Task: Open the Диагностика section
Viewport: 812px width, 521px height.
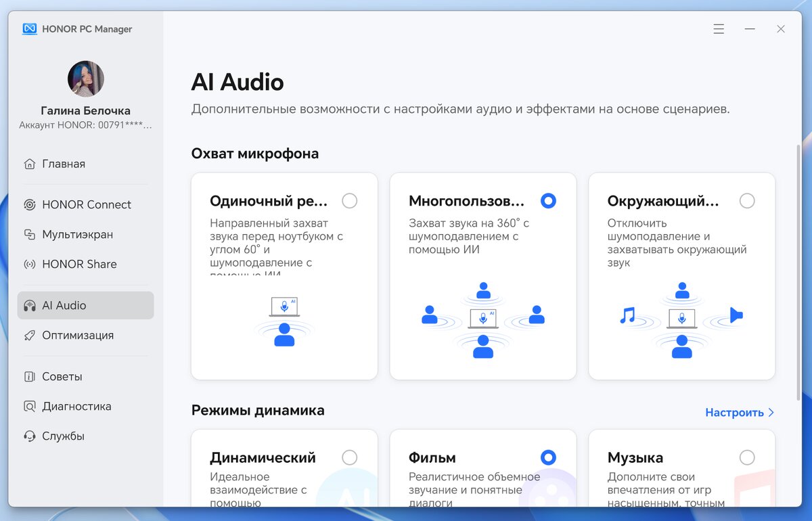Action: click(85, 406)
